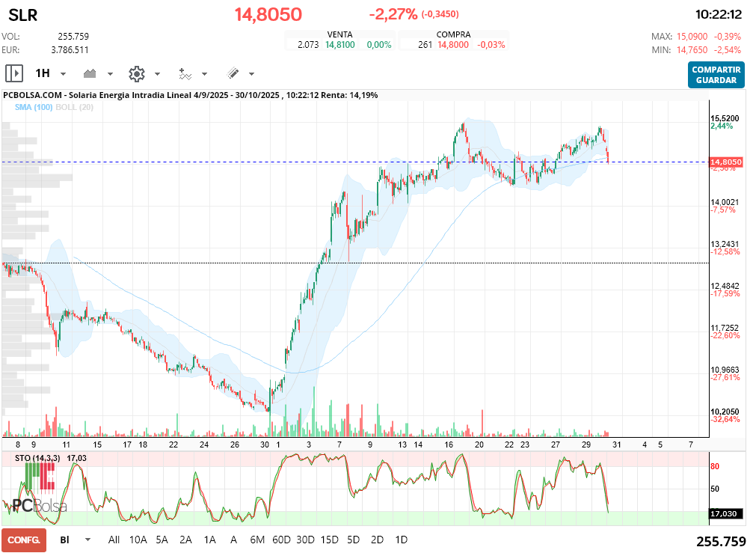Select the drawing ruler tool icon
The image size is (756, 556).
233,73
